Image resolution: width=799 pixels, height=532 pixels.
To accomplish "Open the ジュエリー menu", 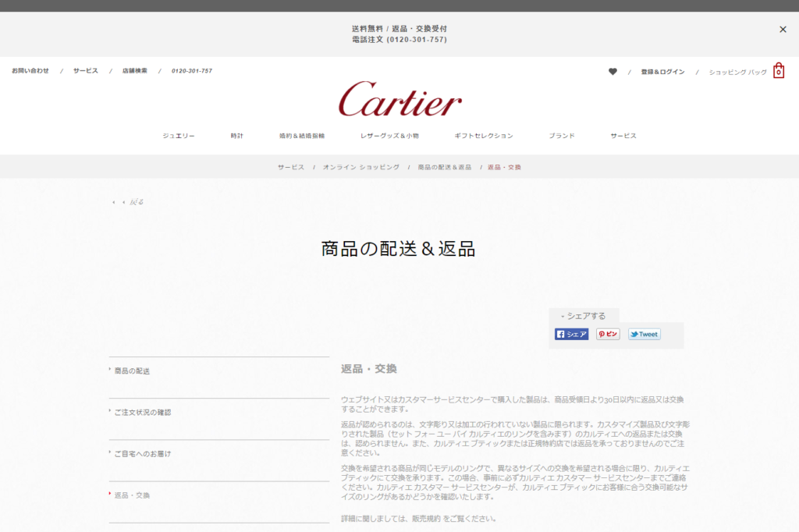I will [178, 134].
